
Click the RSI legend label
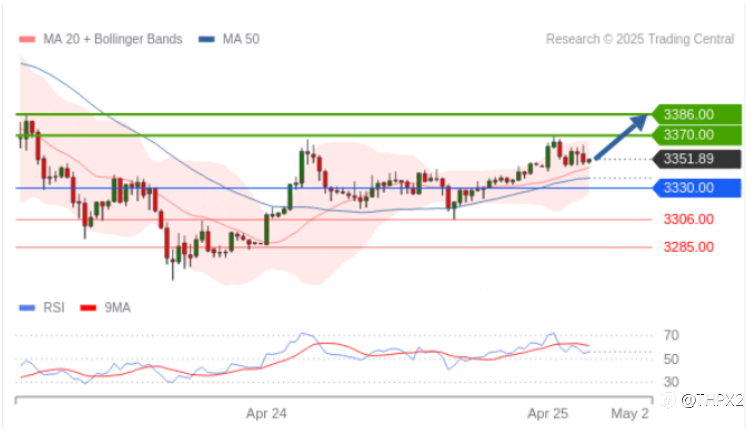54,307
